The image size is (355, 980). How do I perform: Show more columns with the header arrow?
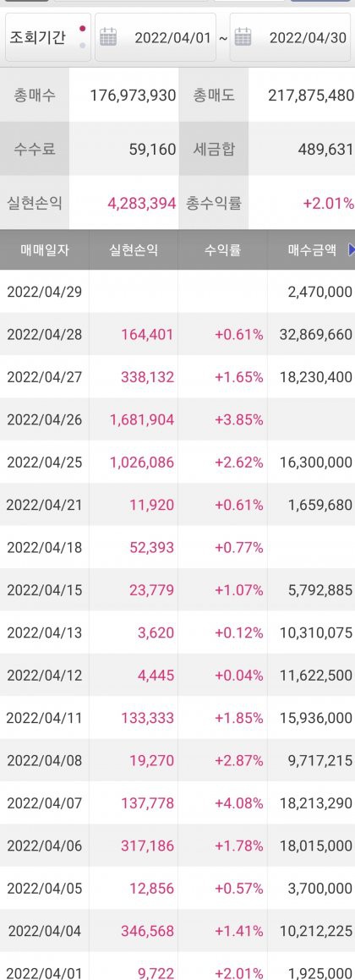(x=352, y=250)
